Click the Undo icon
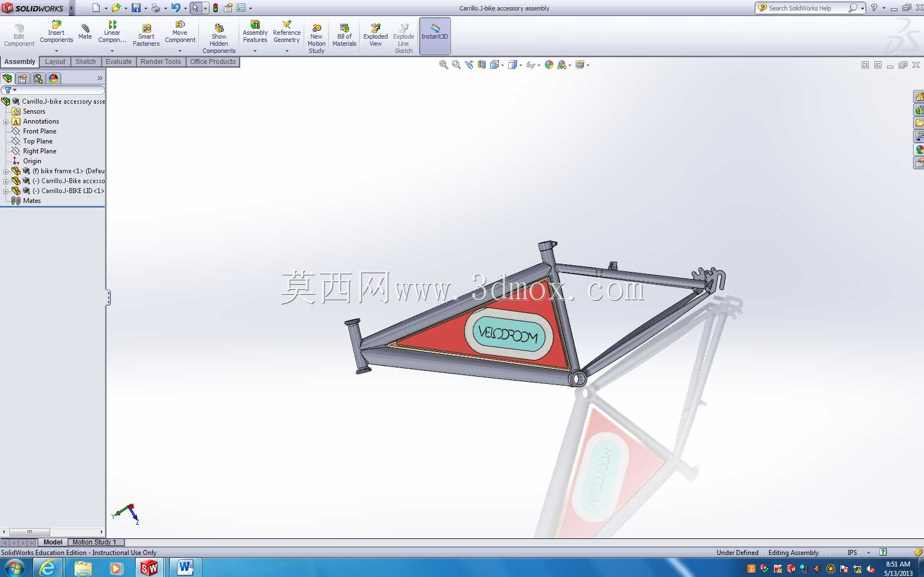This screenshot has width=924, height=577. pos(175,8)
